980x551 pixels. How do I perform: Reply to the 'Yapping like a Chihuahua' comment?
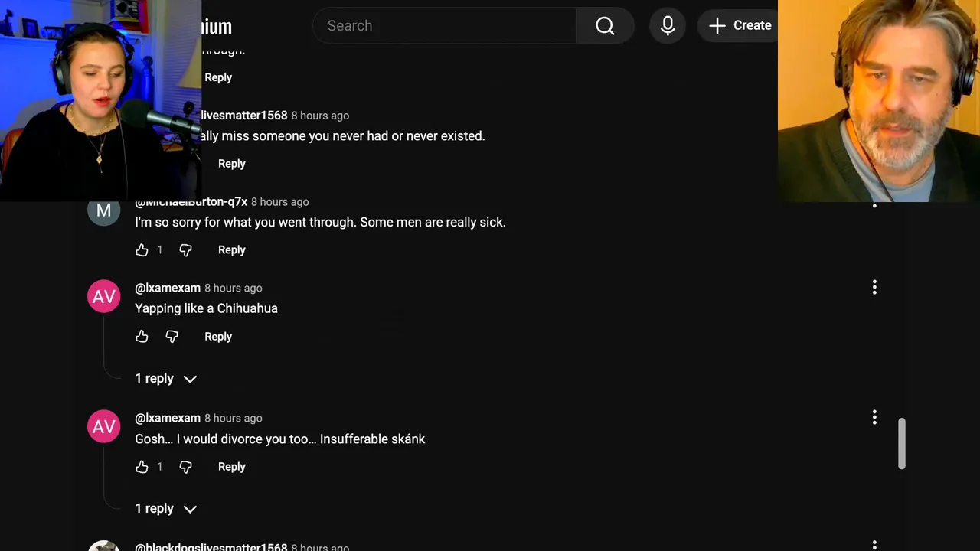(x=218, y=337)
